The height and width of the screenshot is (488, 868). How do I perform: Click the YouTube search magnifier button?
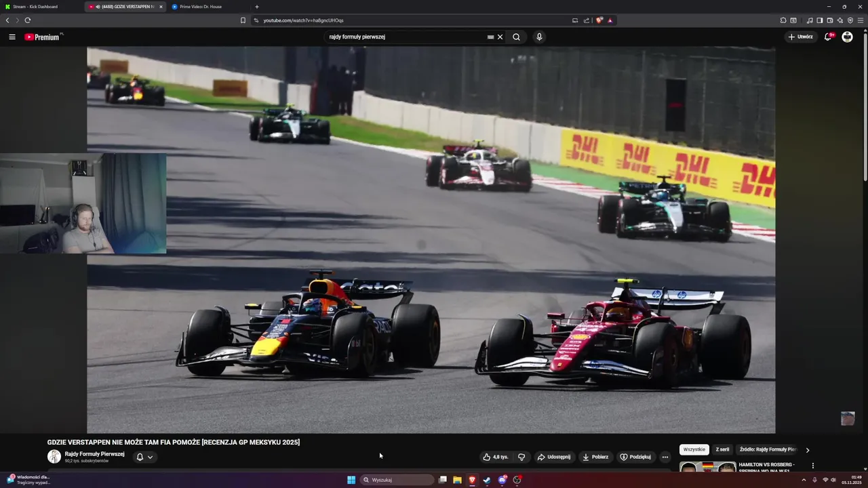coord(516,37)
